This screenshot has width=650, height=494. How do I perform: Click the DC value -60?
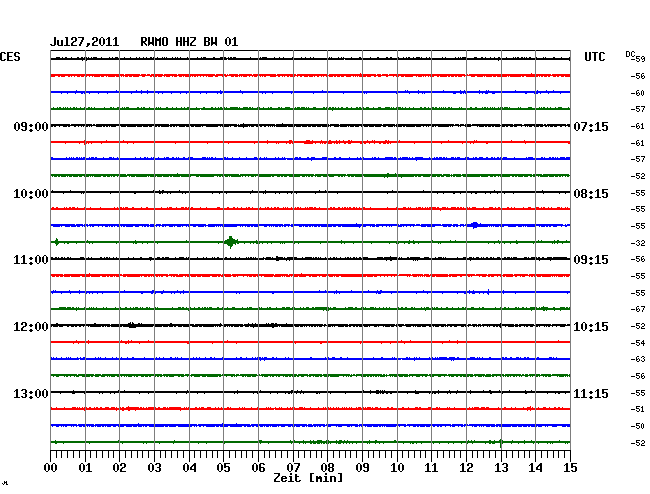[638, 93]
